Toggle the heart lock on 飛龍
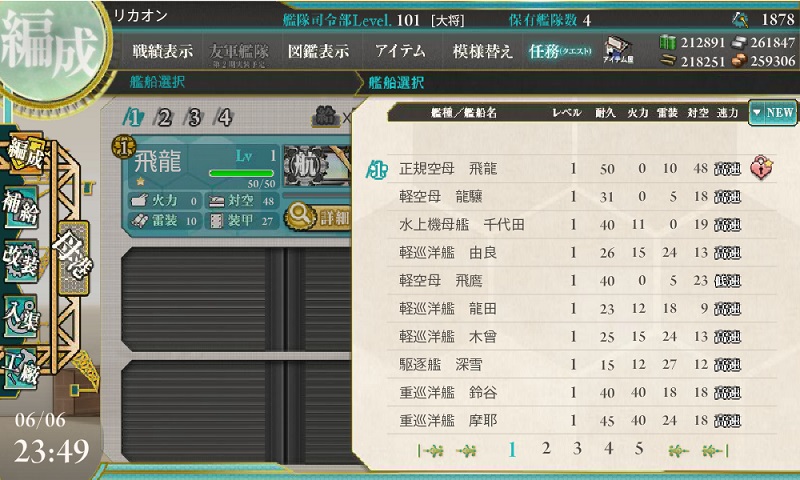Screen dimensions: 800x480 point(761,168)
